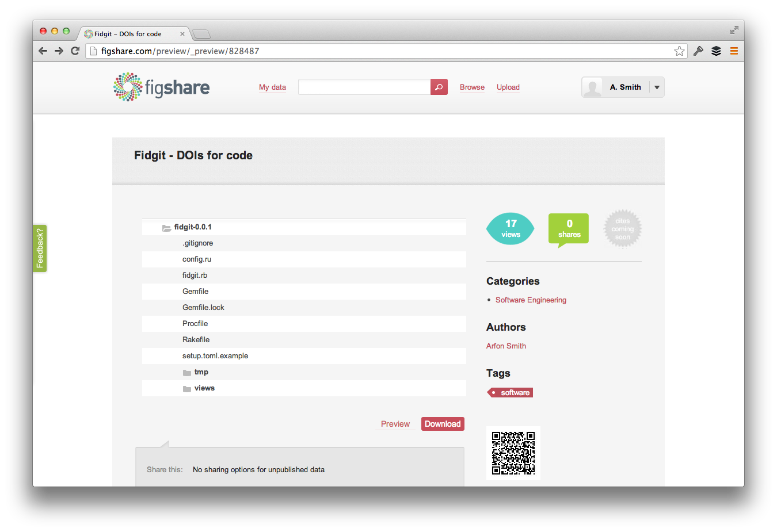Close the Fidgit browser tab
777x532 pixels.
pos(182,34)
